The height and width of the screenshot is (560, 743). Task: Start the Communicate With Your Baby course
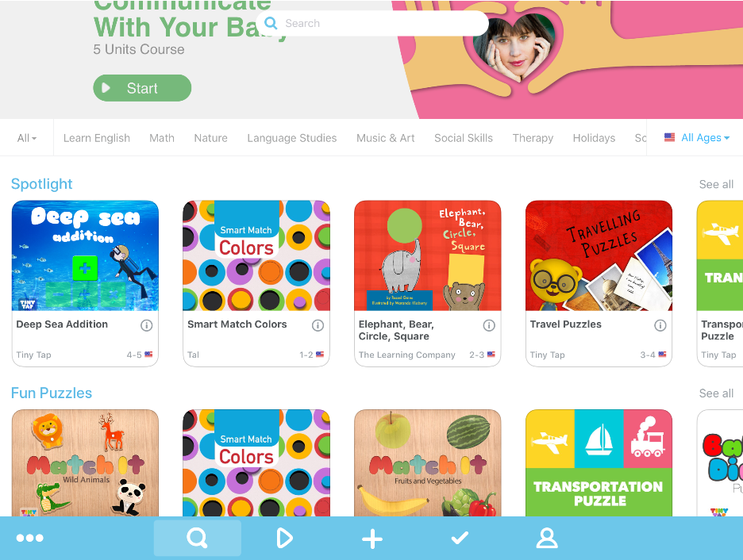[x=142, y=88]
